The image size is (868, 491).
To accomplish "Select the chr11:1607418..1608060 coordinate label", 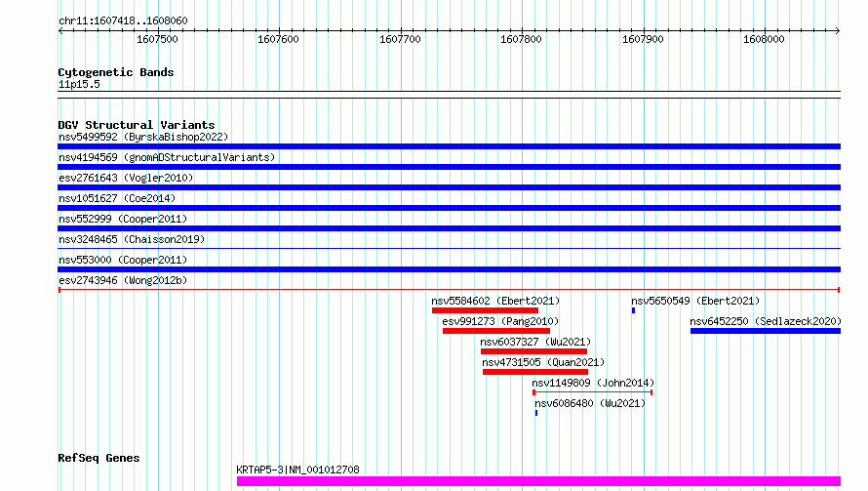I will coord(123,21).
